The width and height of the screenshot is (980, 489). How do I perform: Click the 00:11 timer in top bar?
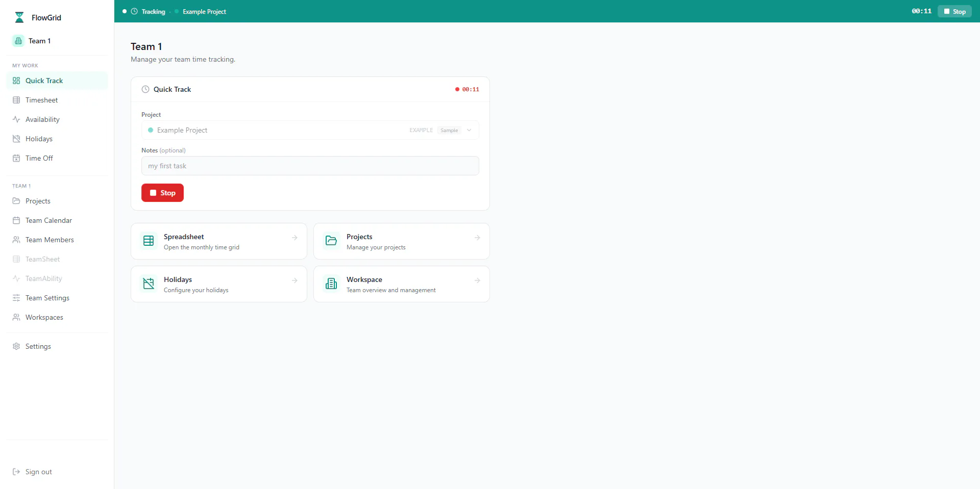pos(922,11)
